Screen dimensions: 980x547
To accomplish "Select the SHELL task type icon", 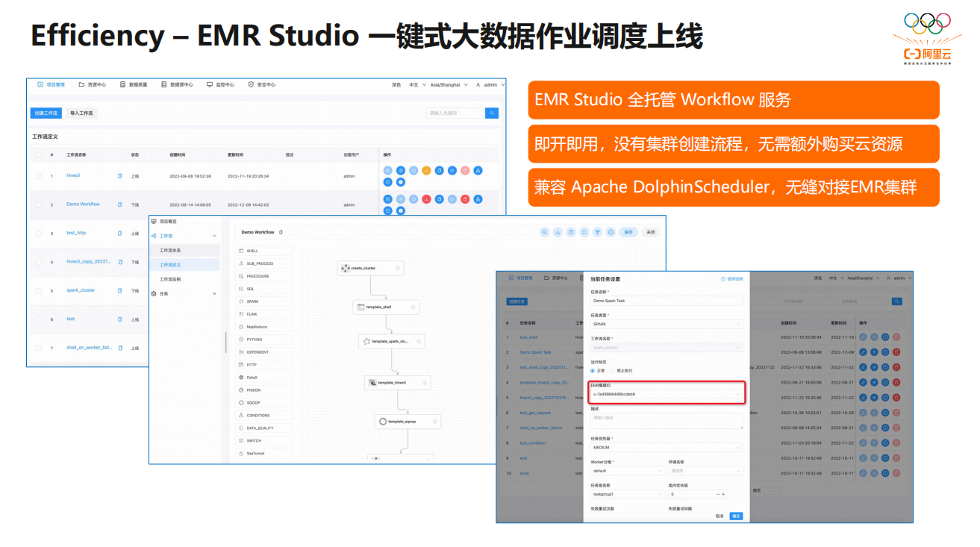I will [241, 251].
